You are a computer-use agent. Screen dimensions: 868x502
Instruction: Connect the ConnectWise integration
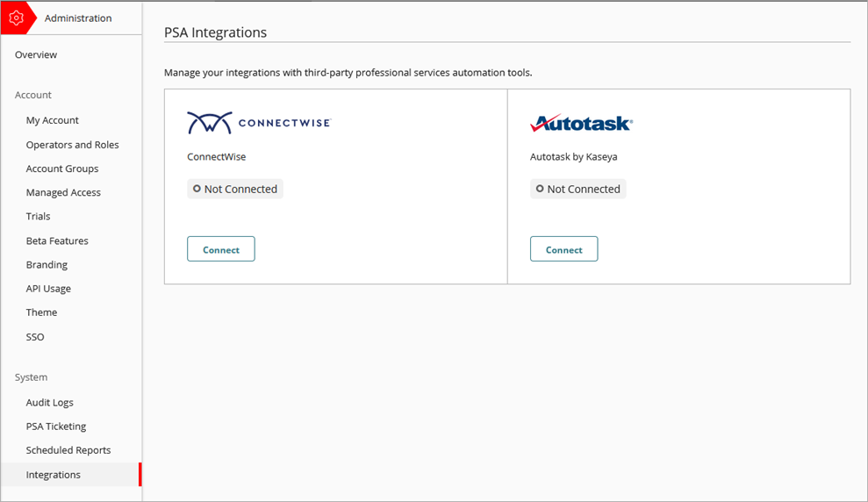coord(221,249)
